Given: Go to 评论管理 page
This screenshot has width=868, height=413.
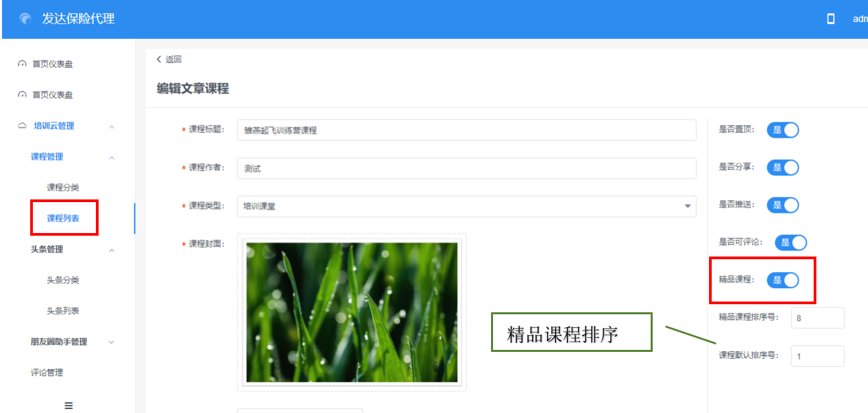Looking at the screenshot, I should [47, 373].
